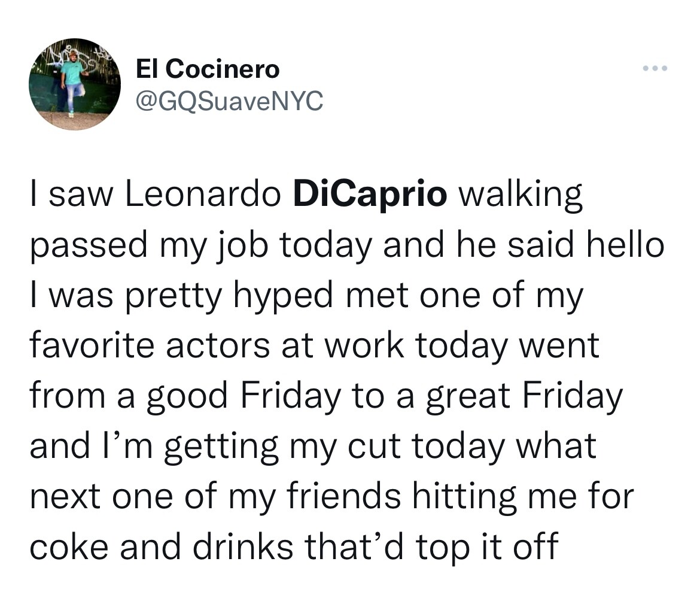Click the word pretty in the tweet
The width and height of the screenshot is (700, 607).
(x=174, y=296)
